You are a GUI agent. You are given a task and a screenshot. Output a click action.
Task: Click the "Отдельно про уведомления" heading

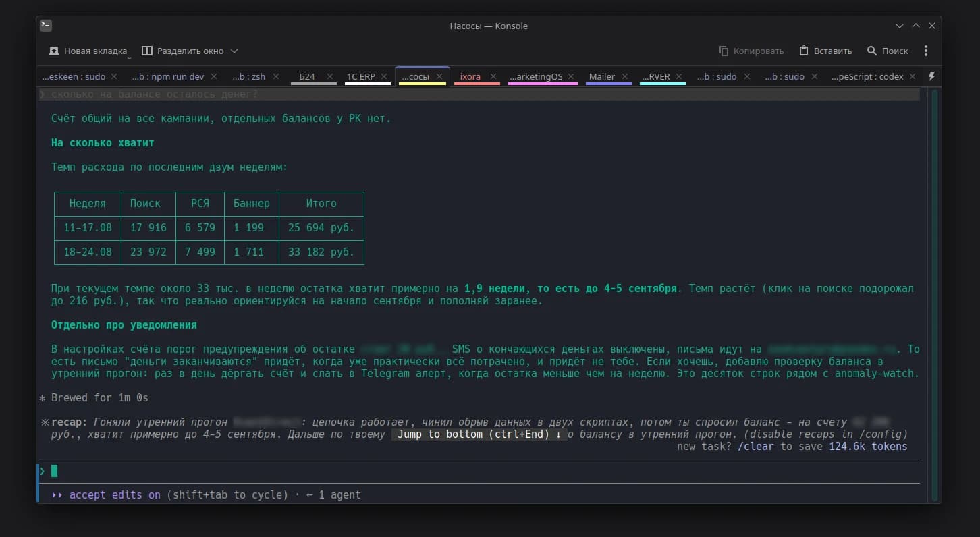click(x=124, y=324)
